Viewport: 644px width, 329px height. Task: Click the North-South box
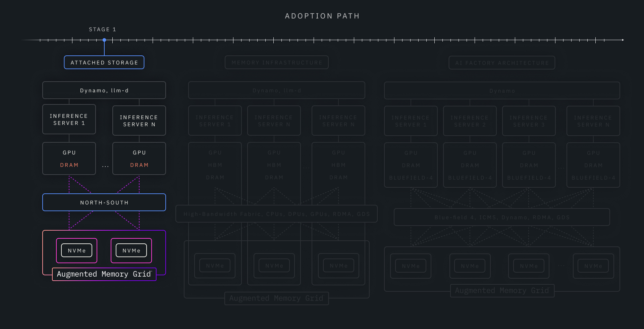coord(104,202)
